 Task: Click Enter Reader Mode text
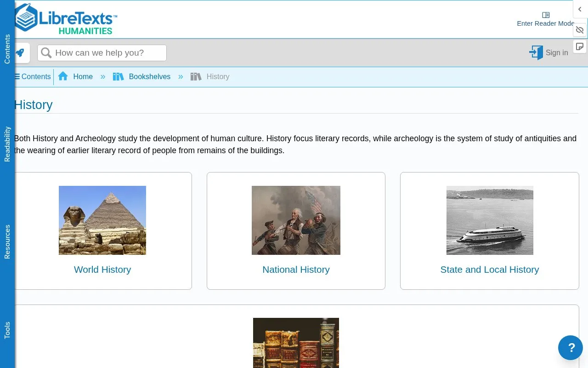click(x=546, y=23)
